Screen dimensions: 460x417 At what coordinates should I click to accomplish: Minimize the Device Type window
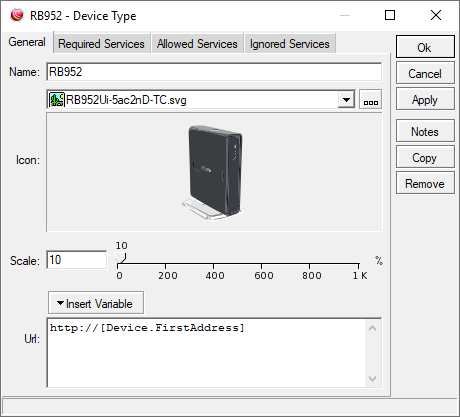coord(345,15)
